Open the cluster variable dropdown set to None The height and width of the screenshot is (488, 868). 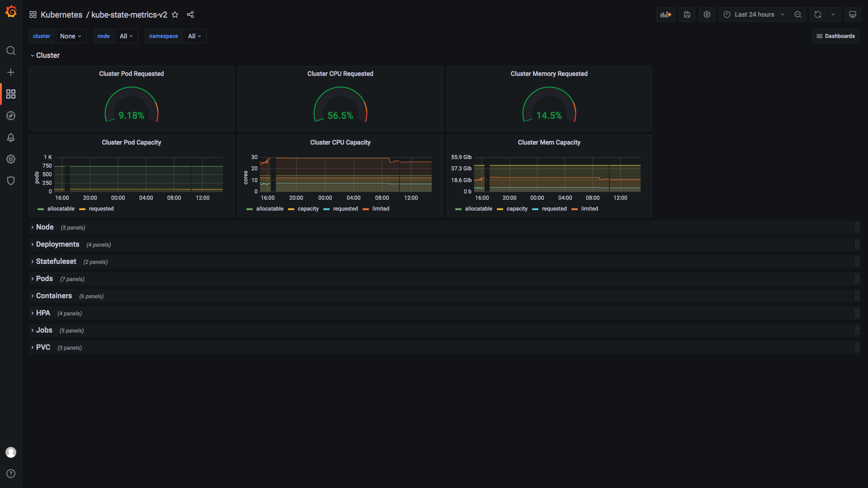click(x=71, y=36)
